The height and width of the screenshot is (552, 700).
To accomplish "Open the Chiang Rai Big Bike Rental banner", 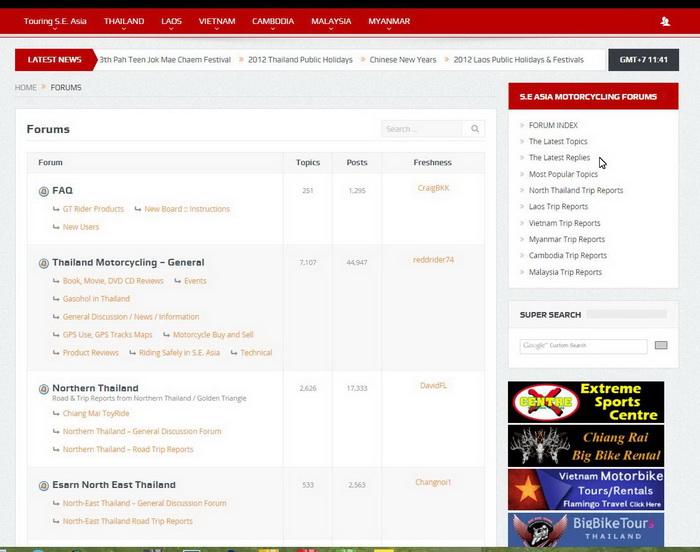I will pos(585,446).
